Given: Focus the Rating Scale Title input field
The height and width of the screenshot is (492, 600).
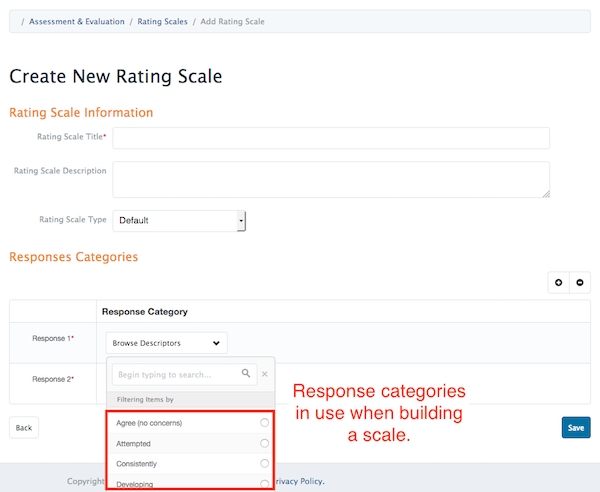Looking at the screenshot, I should 331,138.
